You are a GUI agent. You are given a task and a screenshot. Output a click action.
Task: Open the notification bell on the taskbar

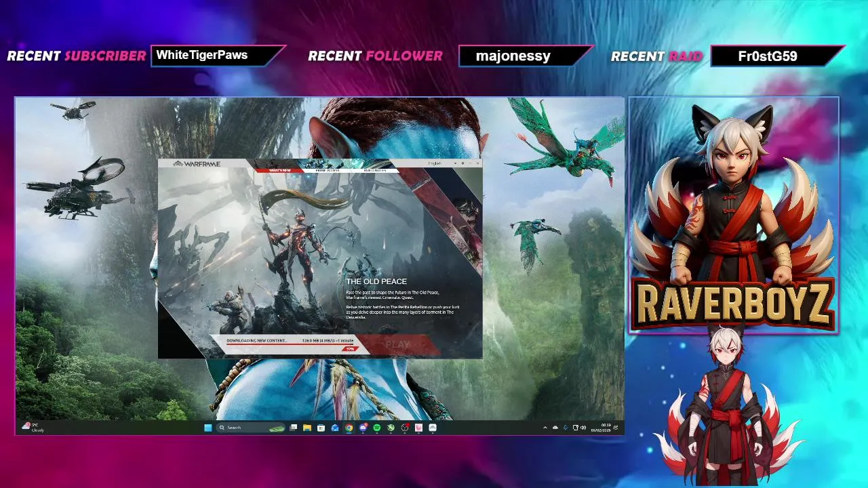pos(617,428)
